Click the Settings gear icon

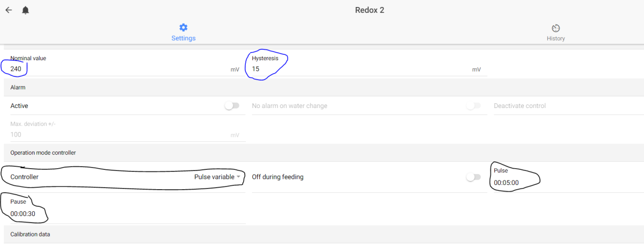(x=184, y=28)
